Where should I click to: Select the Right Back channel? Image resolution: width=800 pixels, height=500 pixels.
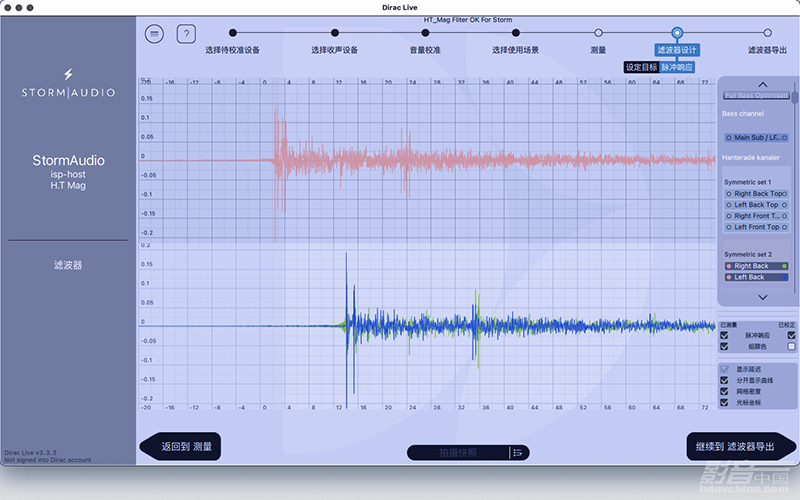pos(757,266)
